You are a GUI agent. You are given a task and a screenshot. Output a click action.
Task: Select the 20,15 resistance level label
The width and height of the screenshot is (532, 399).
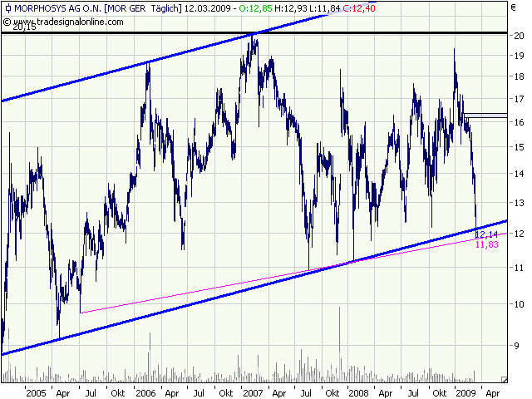(13, 27)
